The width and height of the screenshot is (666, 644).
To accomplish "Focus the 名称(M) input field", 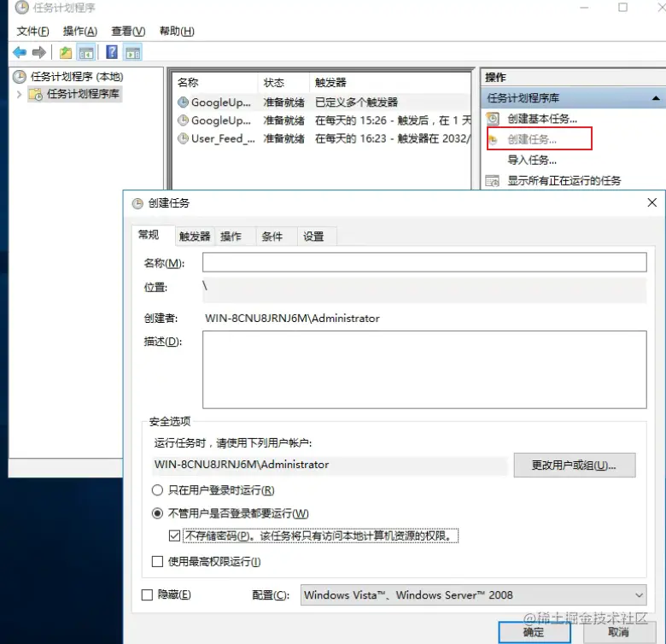I will coord(424,262).
